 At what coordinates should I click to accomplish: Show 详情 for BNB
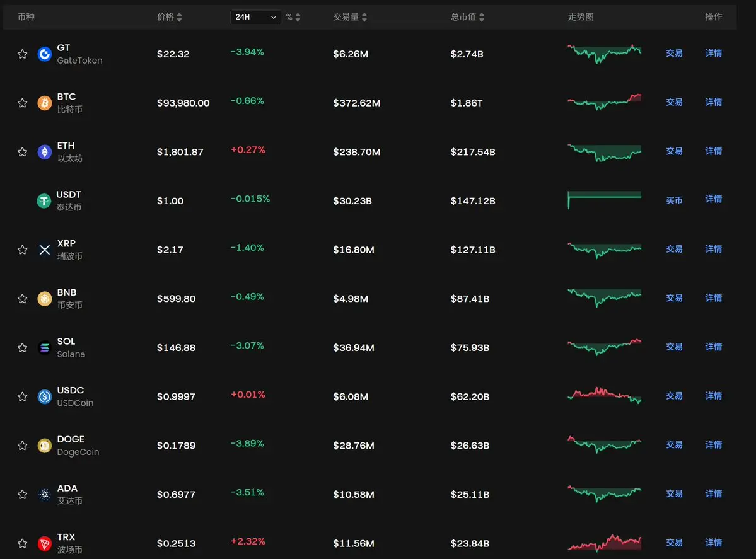tap(714, 298)
